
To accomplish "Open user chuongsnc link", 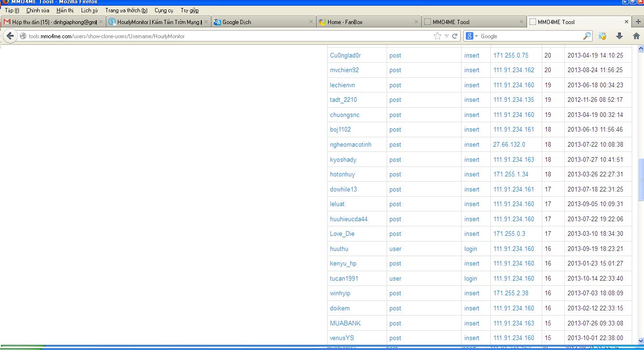I will tap(345, 115).
